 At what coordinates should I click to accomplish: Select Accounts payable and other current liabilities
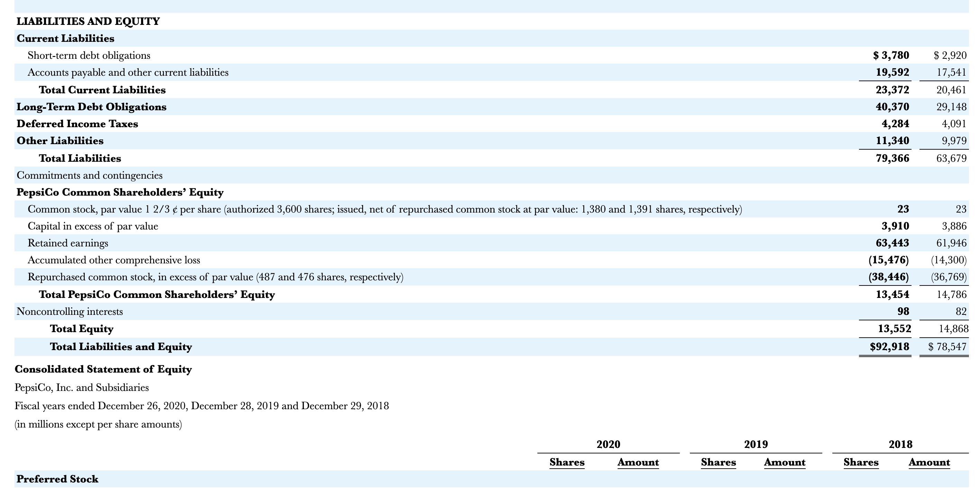pos(128,72)
